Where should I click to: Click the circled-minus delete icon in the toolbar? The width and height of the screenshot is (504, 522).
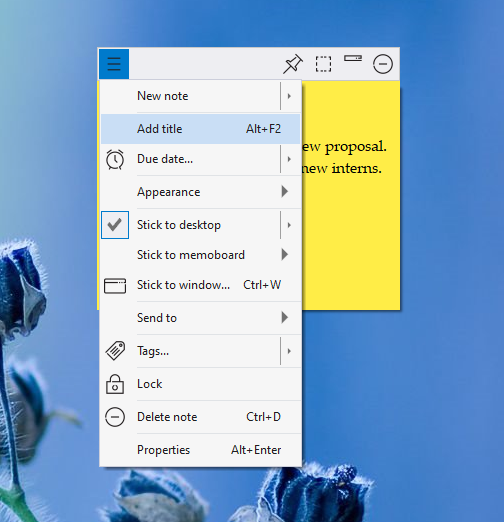pos(383,64)
